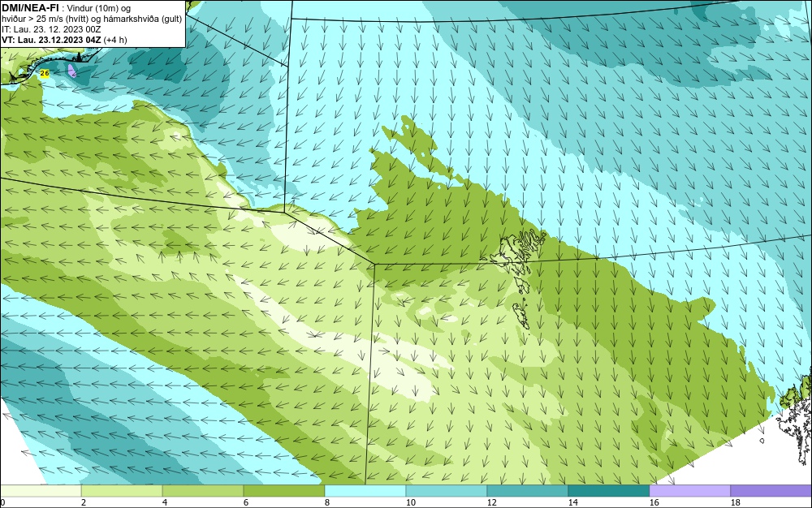Click the legend scale label "2"
Viewport: 812px width, 508px height.
[84, 502]
